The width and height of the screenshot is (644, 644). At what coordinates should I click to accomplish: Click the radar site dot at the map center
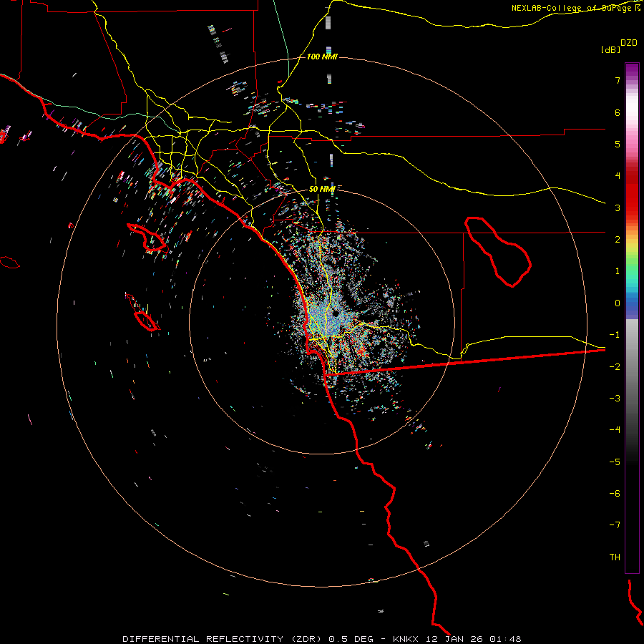pyautogui.click(x=336, y=313)
